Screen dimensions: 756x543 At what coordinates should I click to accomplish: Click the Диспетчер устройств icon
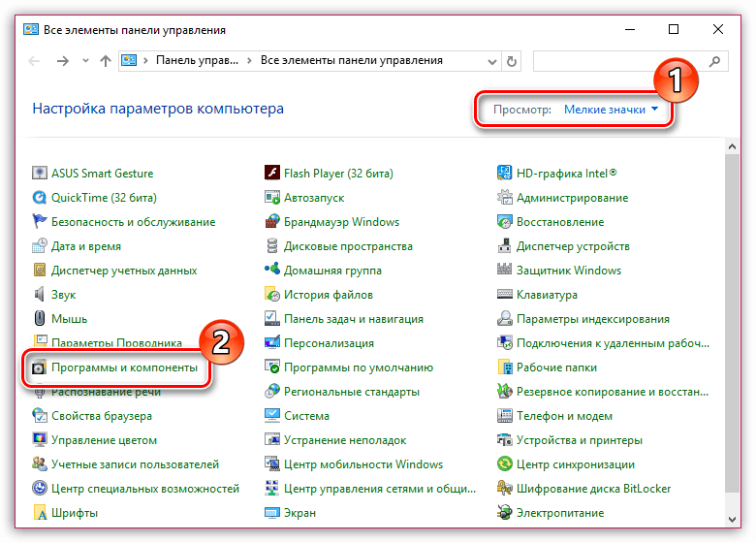tap(504, 245)
